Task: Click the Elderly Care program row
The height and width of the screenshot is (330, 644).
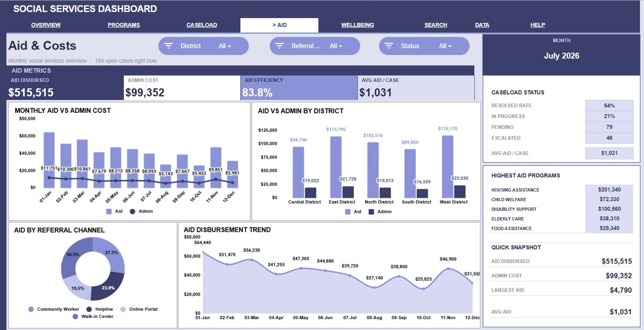Action: point(561,219)
